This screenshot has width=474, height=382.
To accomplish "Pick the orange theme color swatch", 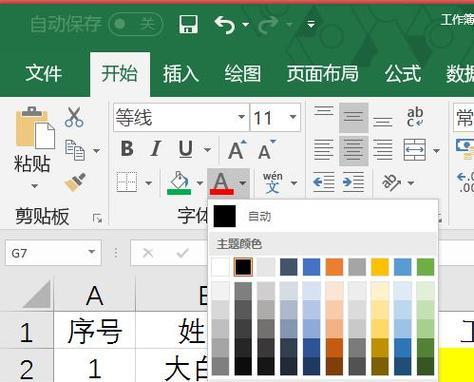I will [x=334, y=267].
